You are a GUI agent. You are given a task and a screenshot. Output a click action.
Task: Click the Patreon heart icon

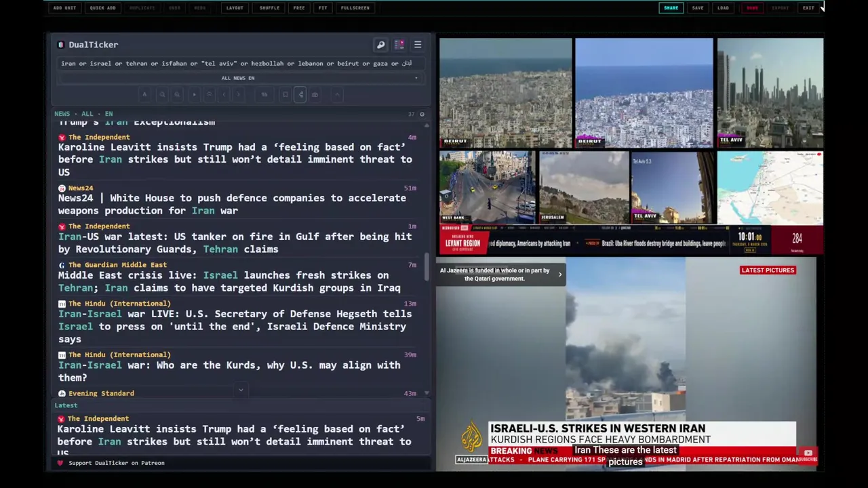[x=60, y=463]
